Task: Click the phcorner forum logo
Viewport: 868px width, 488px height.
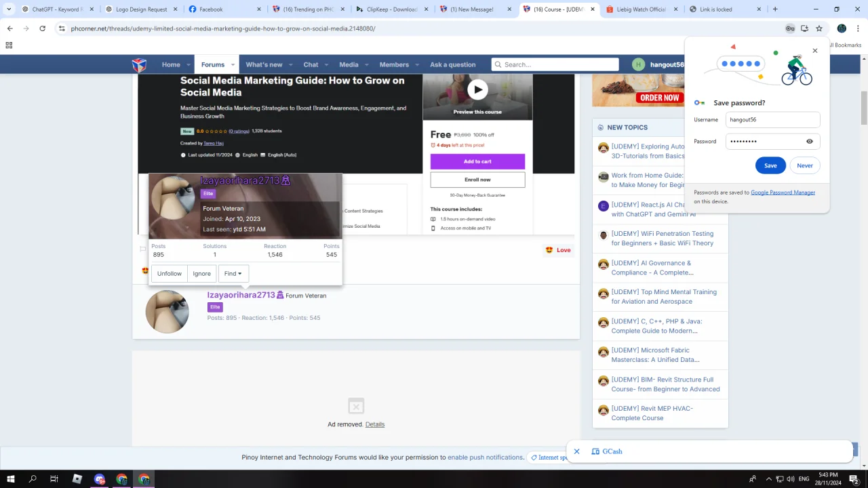Action: [x=139, y=65]
